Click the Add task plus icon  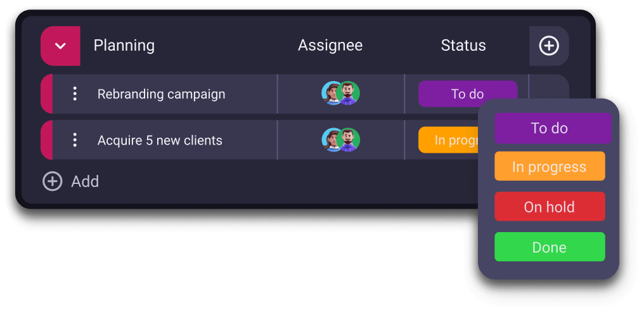pos(52,181)
